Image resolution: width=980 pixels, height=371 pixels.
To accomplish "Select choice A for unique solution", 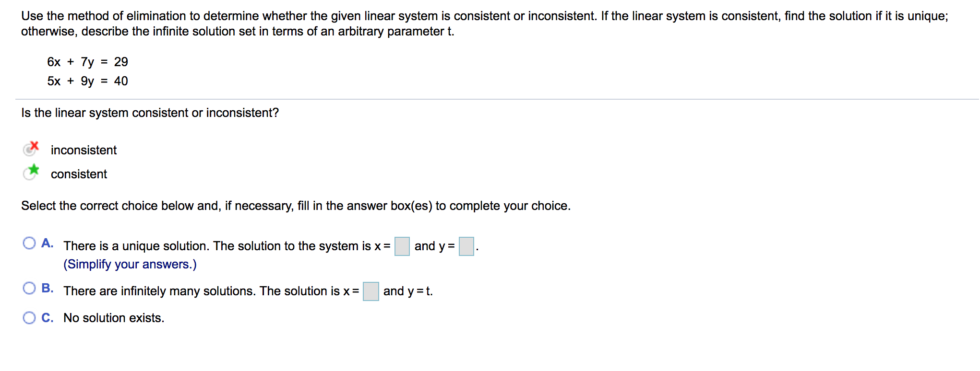I will point(29,243).
